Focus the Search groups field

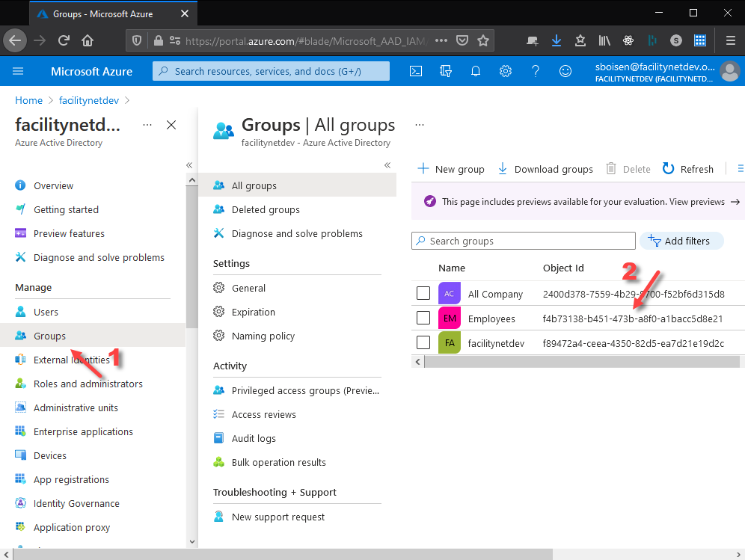[523, 241]
